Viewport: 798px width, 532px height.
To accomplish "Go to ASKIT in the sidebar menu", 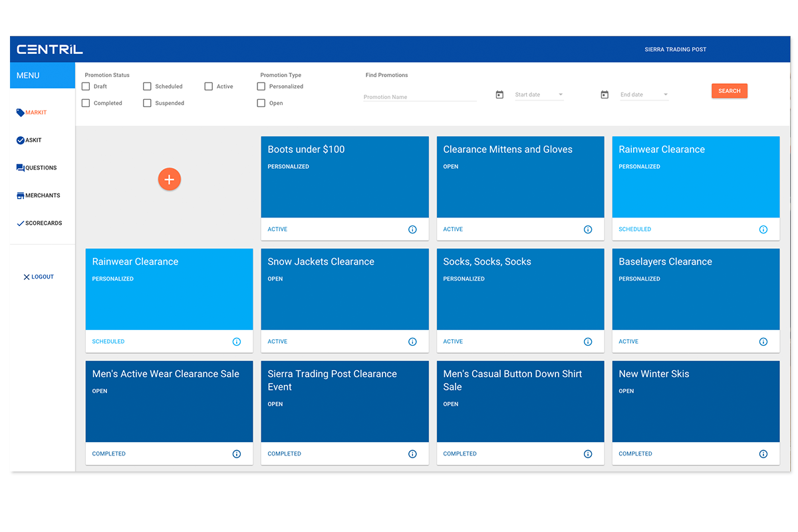I will click(33, 140).
